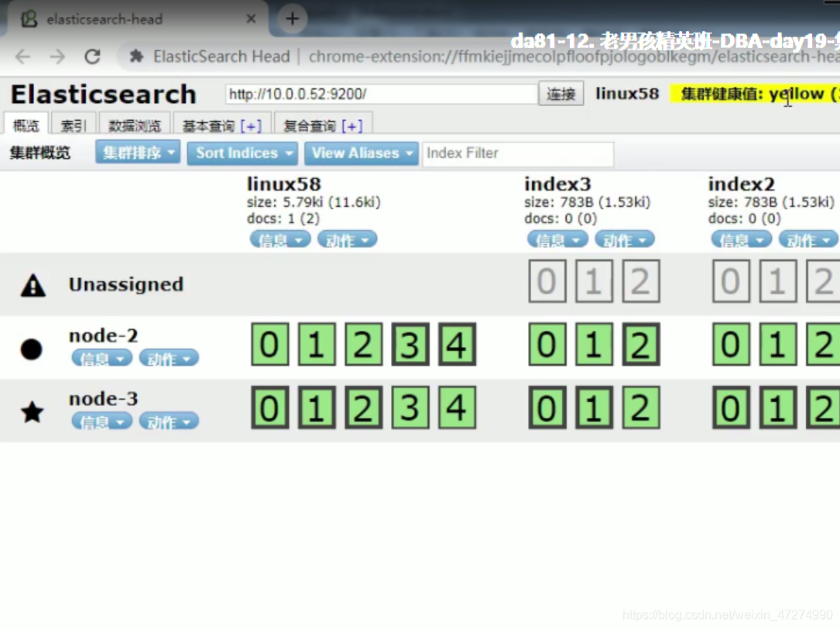
Task: Select linux58 shard 3 on node-3
Action: pyautogui.click(x=410, y=407)
